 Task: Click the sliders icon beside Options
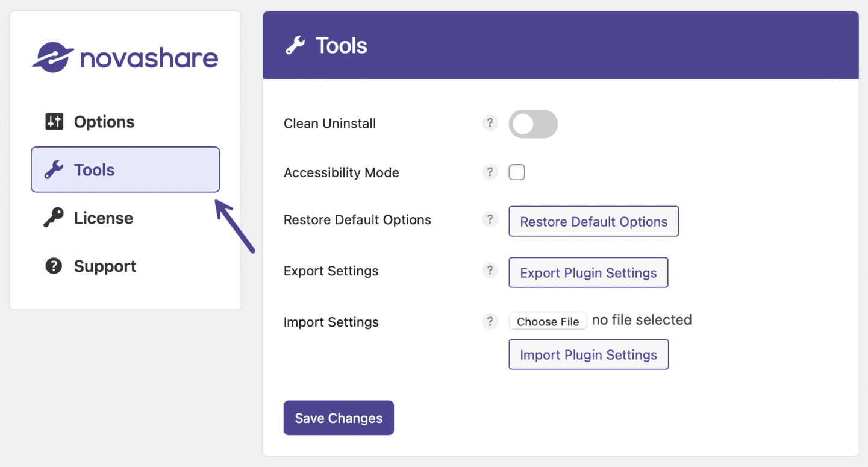coord(55,121)
